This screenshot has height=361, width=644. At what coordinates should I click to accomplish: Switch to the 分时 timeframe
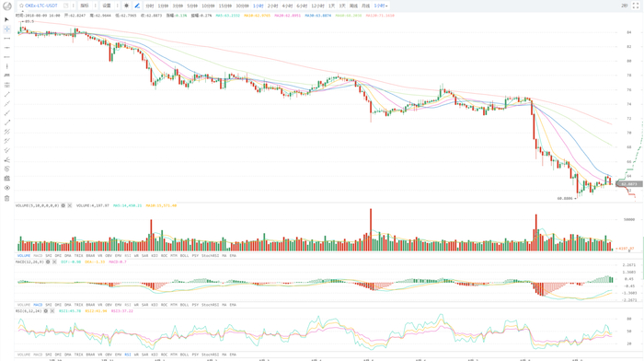point(150,6)
